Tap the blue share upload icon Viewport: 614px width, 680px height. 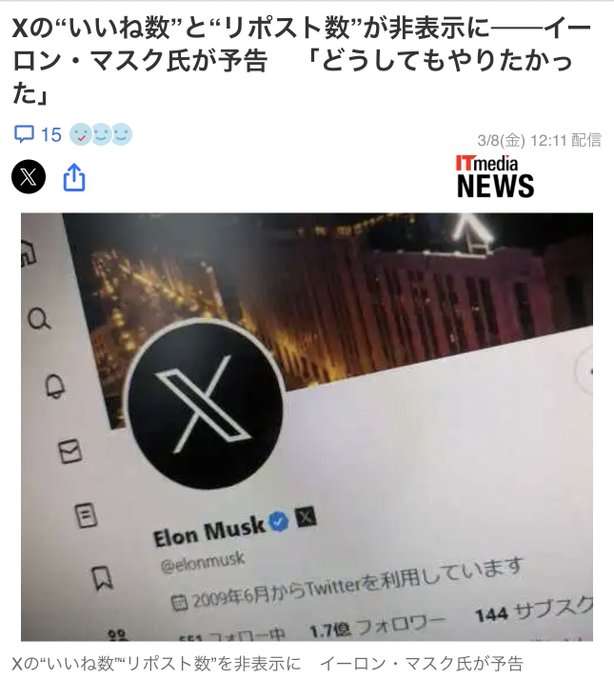[x=74, y=177]
